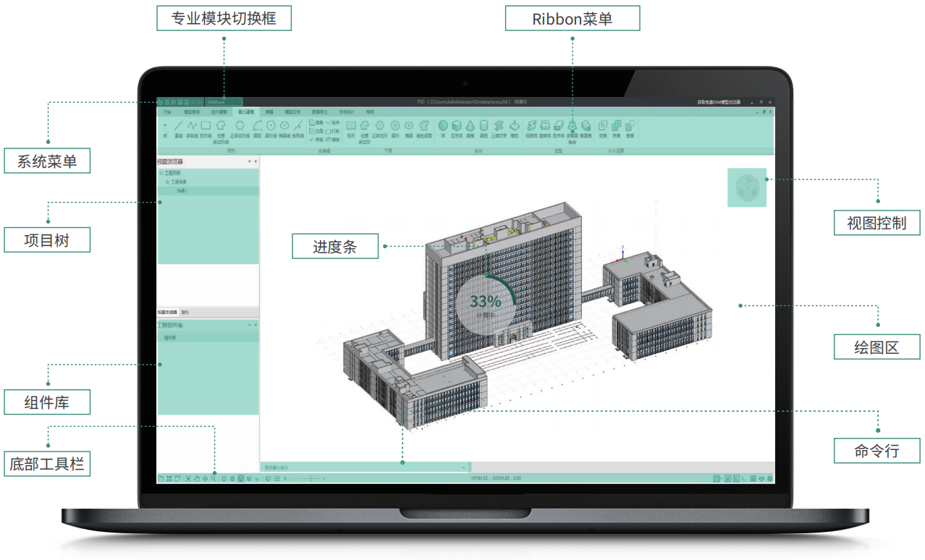Open the 模型应用 ribbon tab
Screen dimensions: 925x560
point(292,112)
